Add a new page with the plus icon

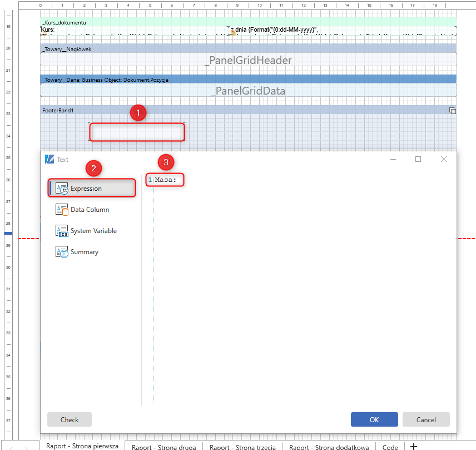(414, 446)
